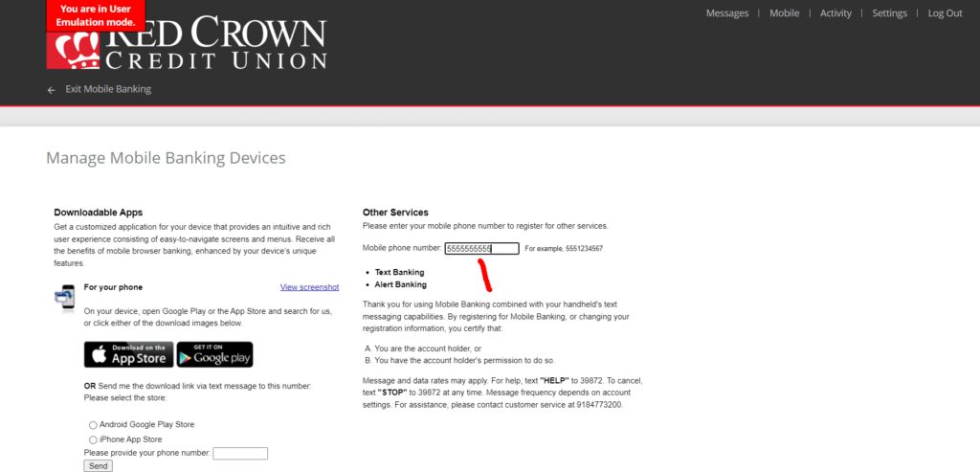Click the 'For example, 5551234567' hint text
The height and width of the screenshot is (472, 980).
coord(564,249)
